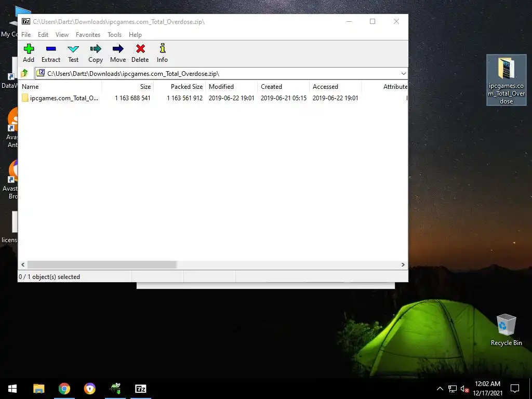Maximize the 7-Zip window

click(373, 21)
